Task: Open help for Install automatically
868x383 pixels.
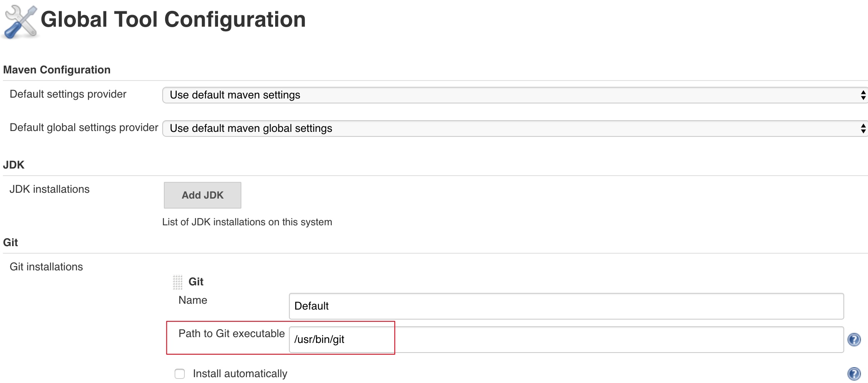Action: click(854, 373)
